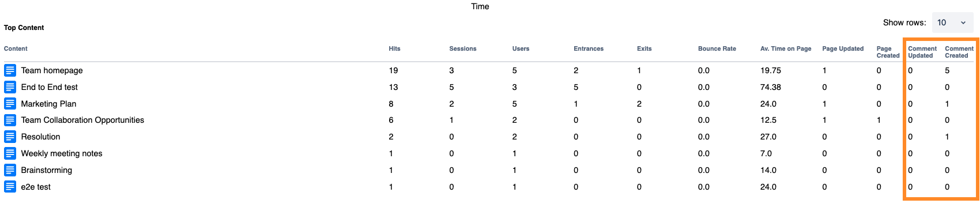Click the page icon beside Weekly meeting notes
The height and width of the screenshot is (211, 980).
(10, 153)
